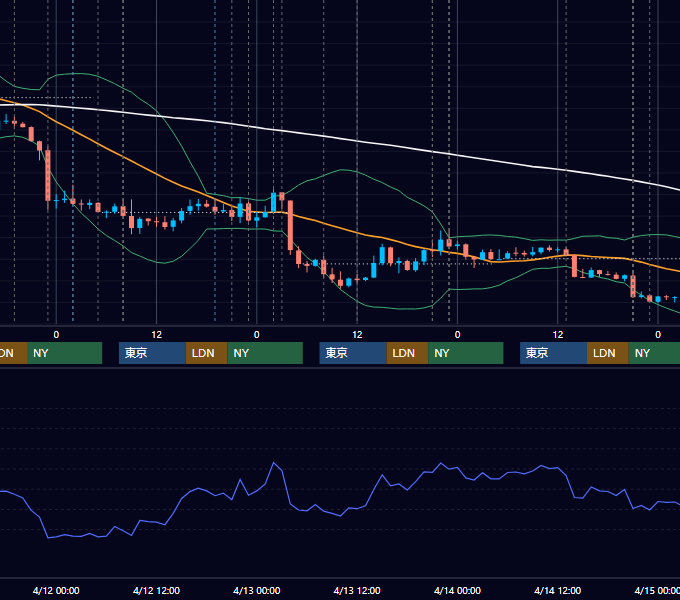Click hour label 12 of the 4/14 day
The image size is (680, 600).
(x=558, y=335)
